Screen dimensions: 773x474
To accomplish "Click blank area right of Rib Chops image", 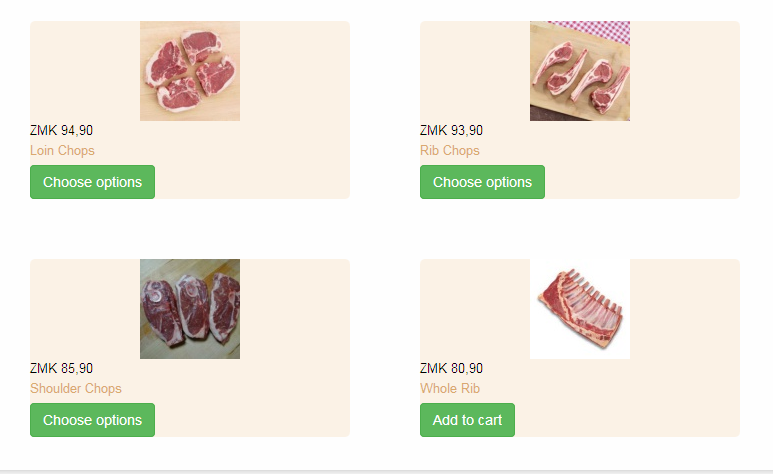I will (685, 71).
